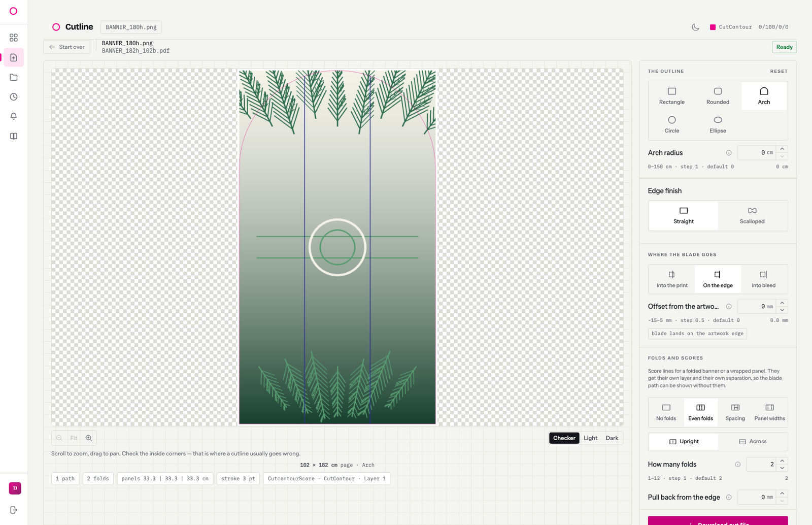
Task: Open the new file upload sidebar icon
Action: [14, 58]
